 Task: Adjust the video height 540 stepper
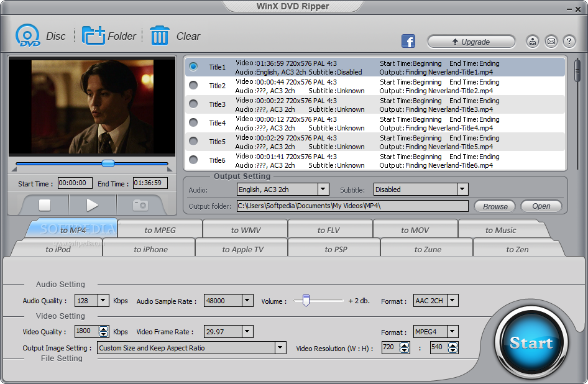tap(453, 347)
